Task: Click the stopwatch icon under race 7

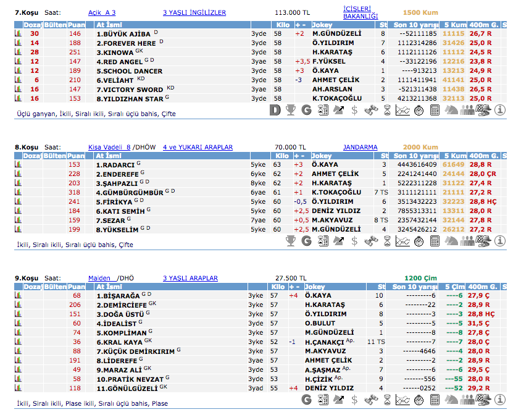Action: 419,110
